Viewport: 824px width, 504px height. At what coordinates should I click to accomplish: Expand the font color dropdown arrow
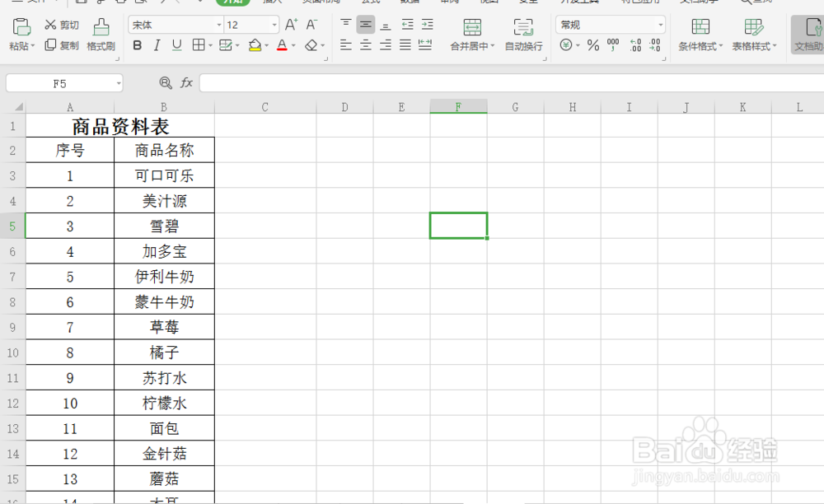coord(293,46)
